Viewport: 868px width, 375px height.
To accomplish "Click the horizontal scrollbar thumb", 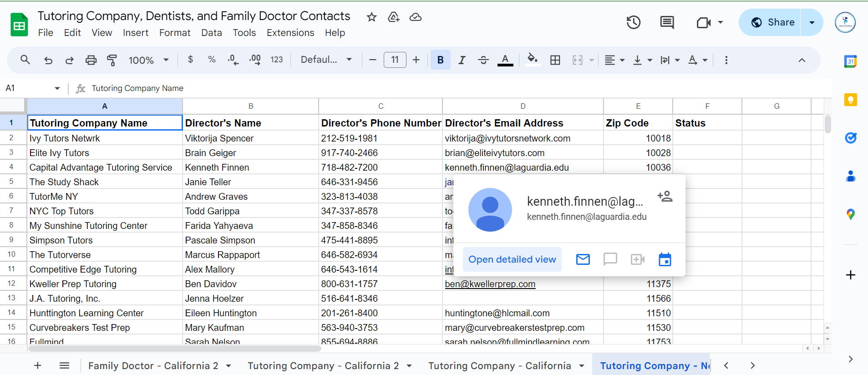I will (175, 349).
